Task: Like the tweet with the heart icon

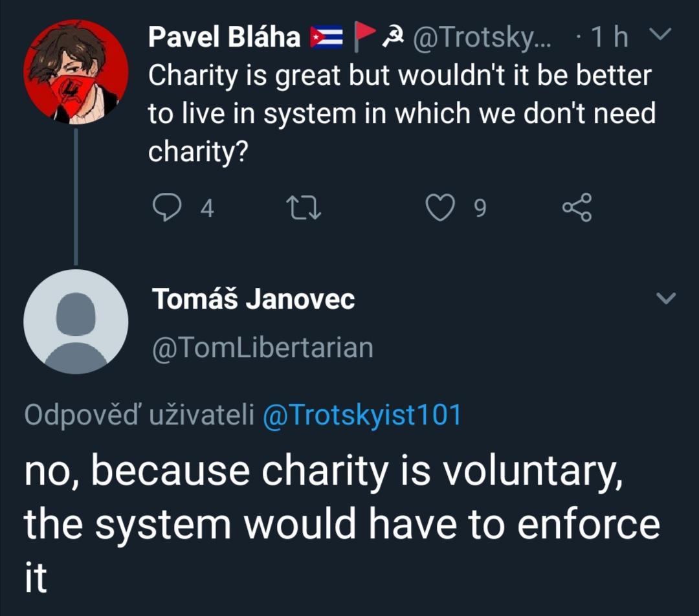Action: point(440,208)
